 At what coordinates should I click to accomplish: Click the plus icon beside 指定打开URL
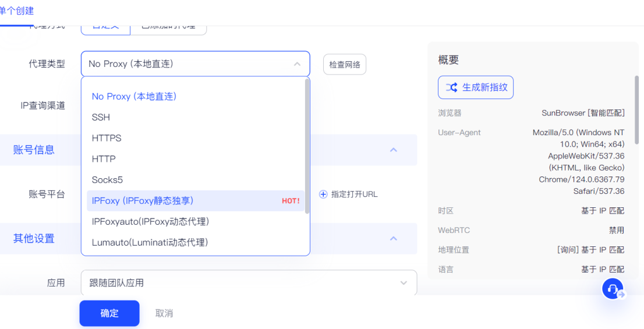click(x=323, y=194)
